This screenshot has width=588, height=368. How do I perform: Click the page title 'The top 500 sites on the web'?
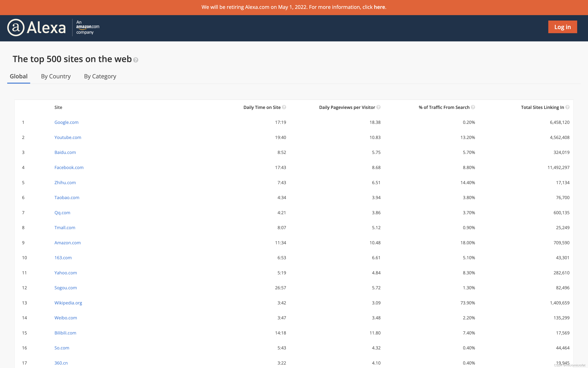(72, 59)
